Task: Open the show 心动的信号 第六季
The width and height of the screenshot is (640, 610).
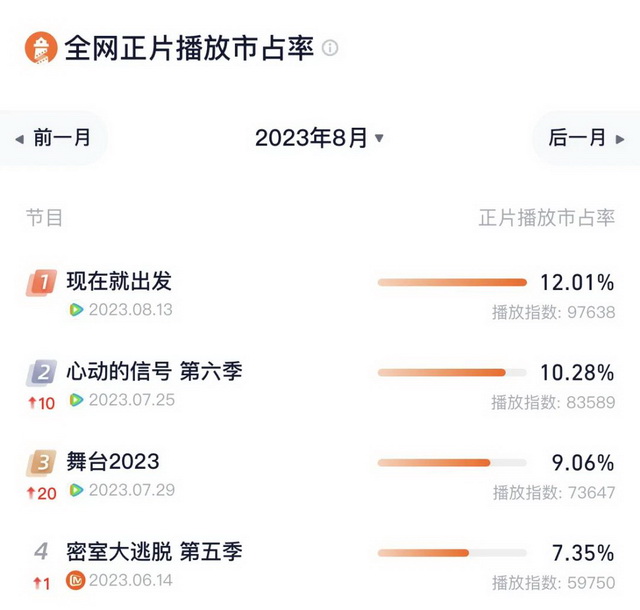Action: coord(154,372)
